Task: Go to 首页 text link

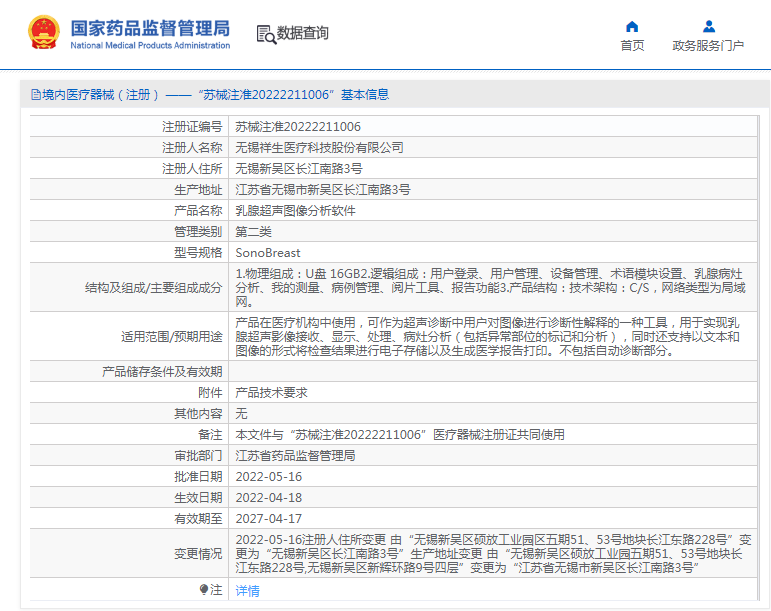Action: click(x=632, y=45)
